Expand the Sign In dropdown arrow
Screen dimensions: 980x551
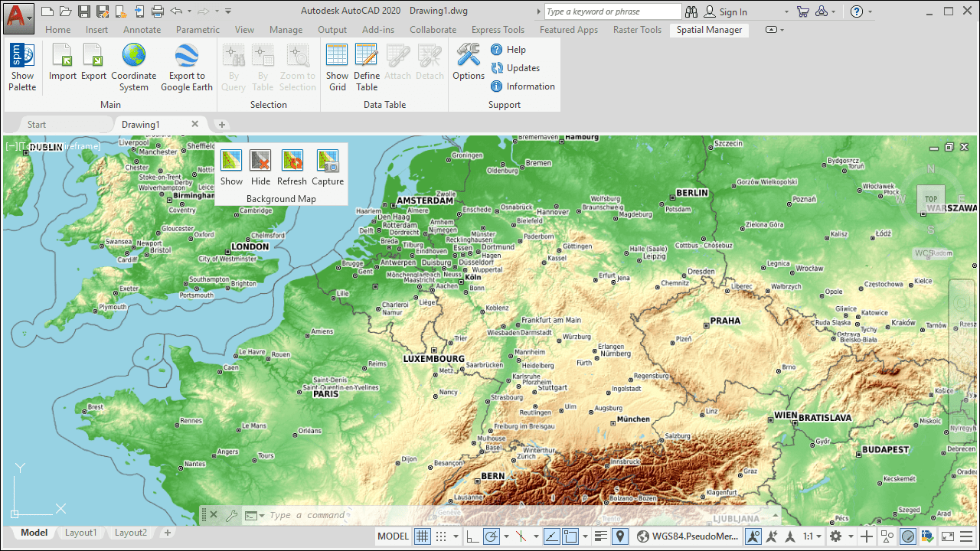click(x=786, y=11)
